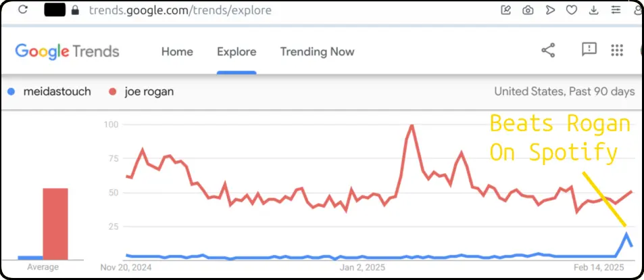This screenshot has width=644, height=280.
Task: Reload the page with the refresh icon
Action: pos(23,9)
